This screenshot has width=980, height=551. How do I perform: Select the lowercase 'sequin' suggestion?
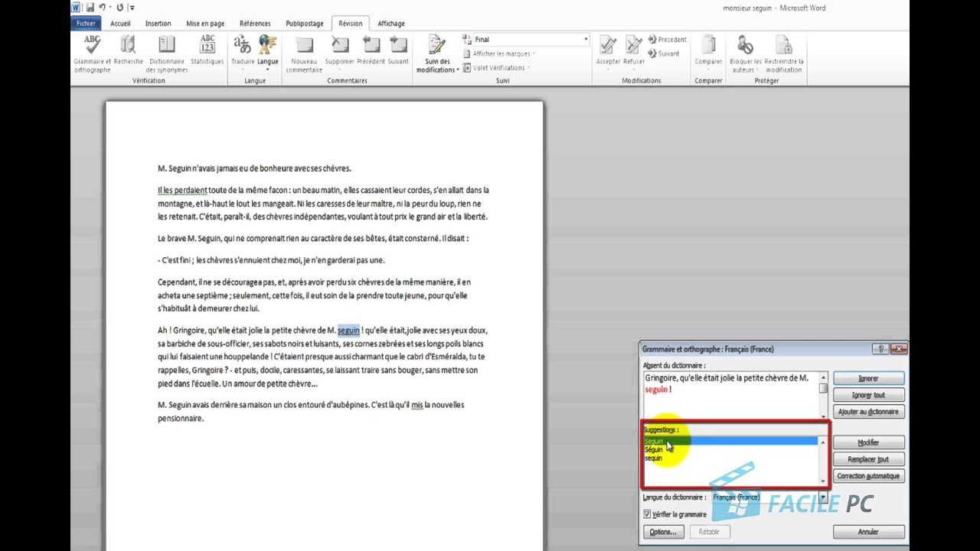[653, 458]
